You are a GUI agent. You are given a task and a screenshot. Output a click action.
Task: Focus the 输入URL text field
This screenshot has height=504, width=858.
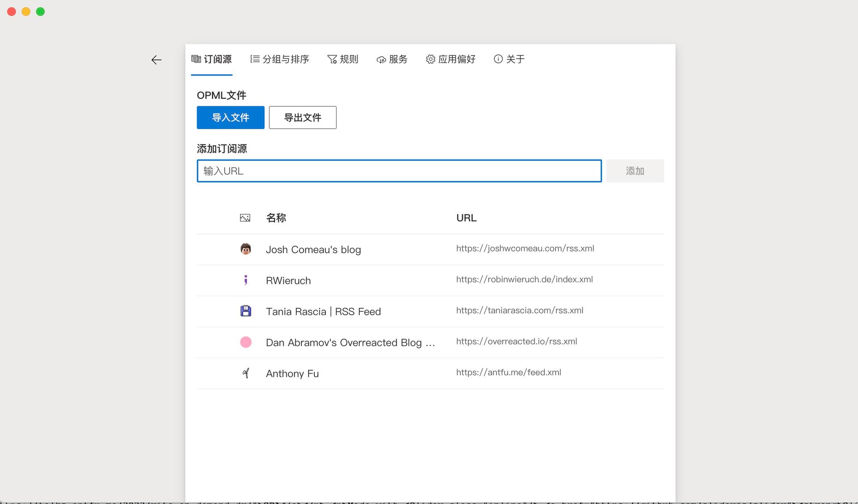399,171
